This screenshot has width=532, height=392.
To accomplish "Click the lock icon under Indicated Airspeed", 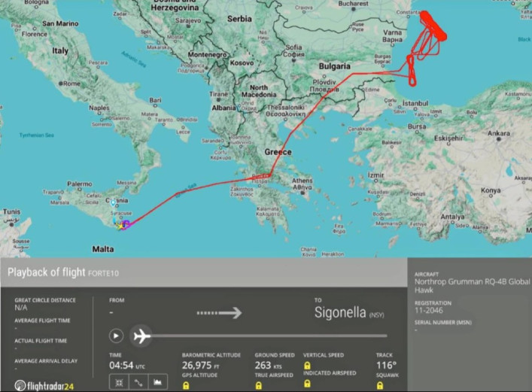I will point(308,385).
